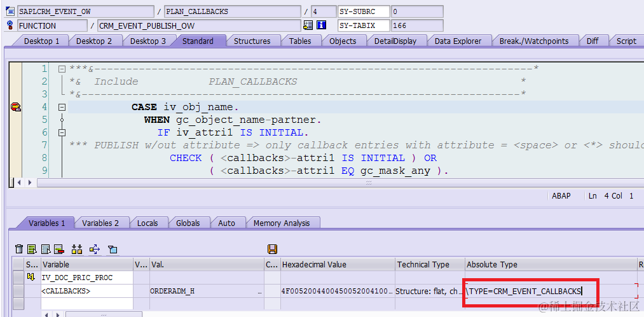Open the Auto tab
The width and height of the screenshot is (644, 317).
[226, 223]
